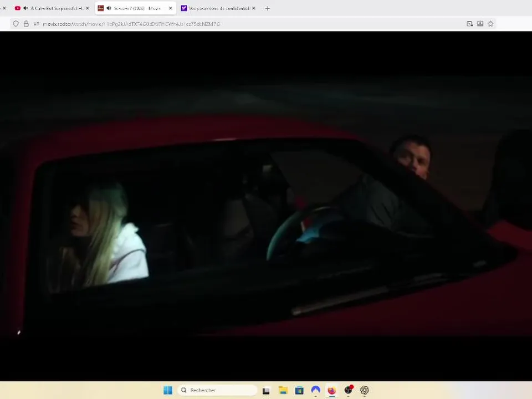This screenshot has height=399, width=532.
Task: Click the movie video to pause playback
Action: pyautogui.click(x=266, y=206)
